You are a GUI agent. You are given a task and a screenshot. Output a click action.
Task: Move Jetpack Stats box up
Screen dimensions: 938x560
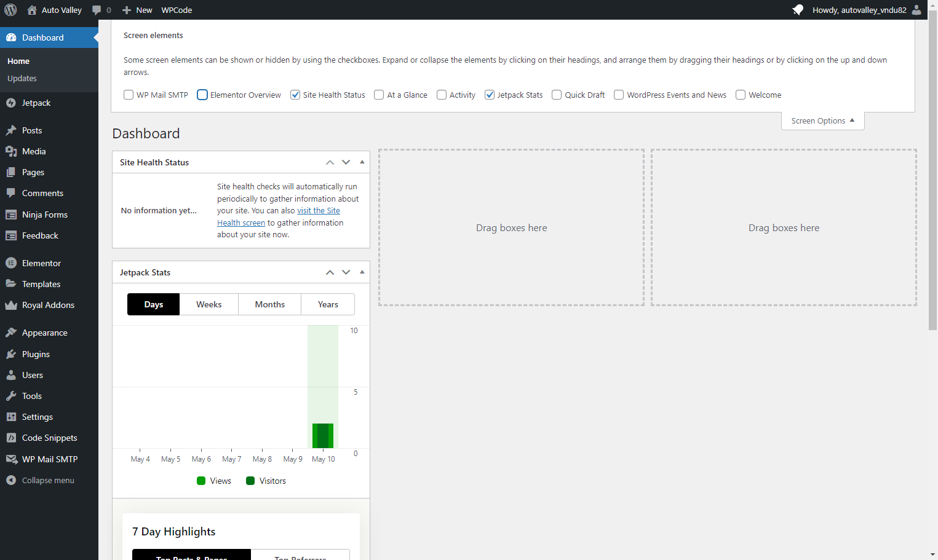click(330, 272)
